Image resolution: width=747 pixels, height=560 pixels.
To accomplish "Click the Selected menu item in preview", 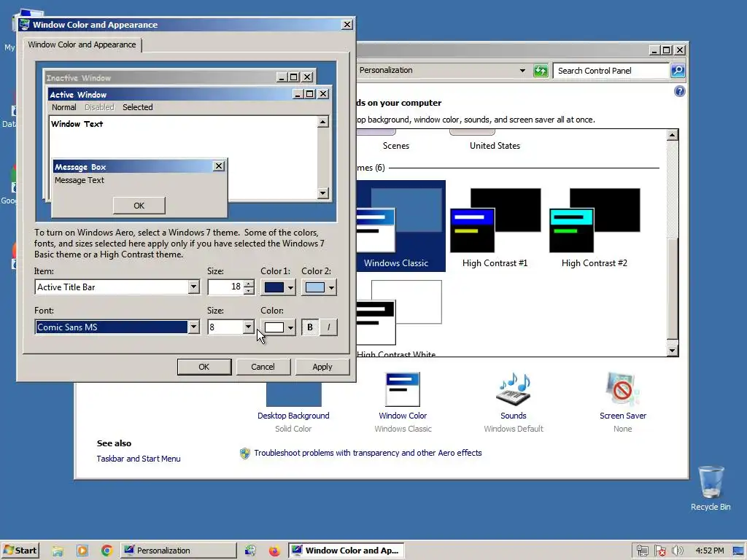I will [138, 107].
